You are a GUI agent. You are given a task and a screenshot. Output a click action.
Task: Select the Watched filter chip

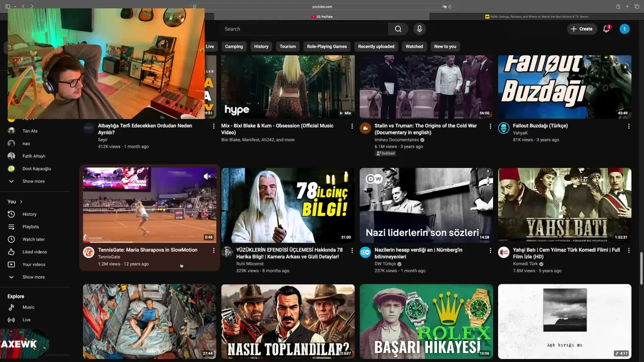tap(414, 46)
